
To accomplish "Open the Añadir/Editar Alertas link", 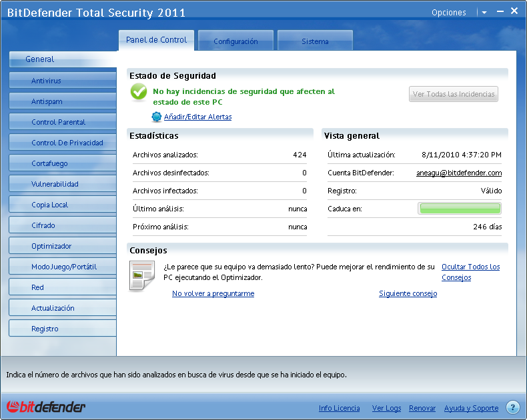I will [197, 117].
